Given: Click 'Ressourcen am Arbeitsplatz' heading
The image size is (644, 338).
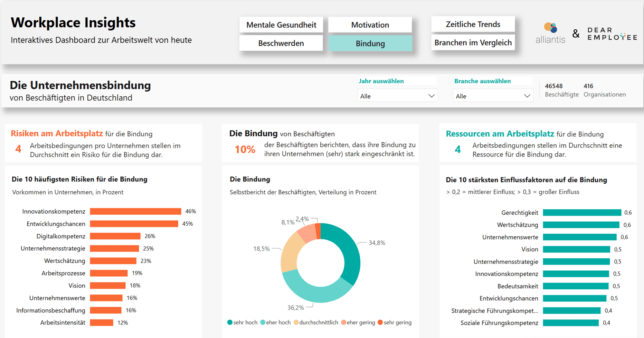Looking at the screenshot, I should (x=500, y=134).
